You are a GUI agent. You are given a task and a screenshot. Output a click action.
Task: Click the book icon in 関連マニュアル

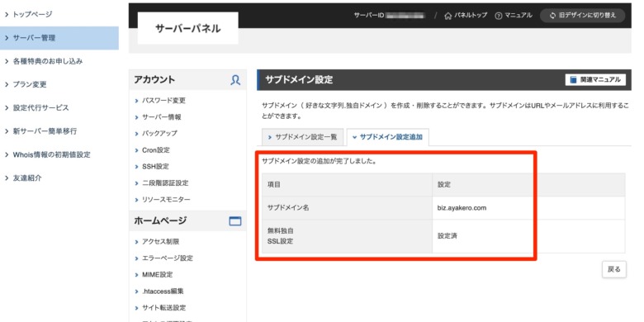pyautogui.click(x=573, y=80)
